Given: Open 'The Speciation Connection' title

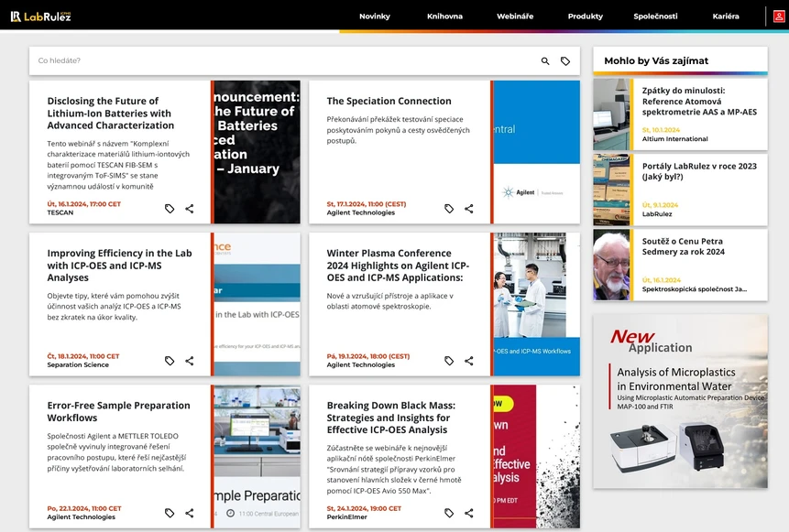Looking at the screenshot, I should tap(389, 101).
